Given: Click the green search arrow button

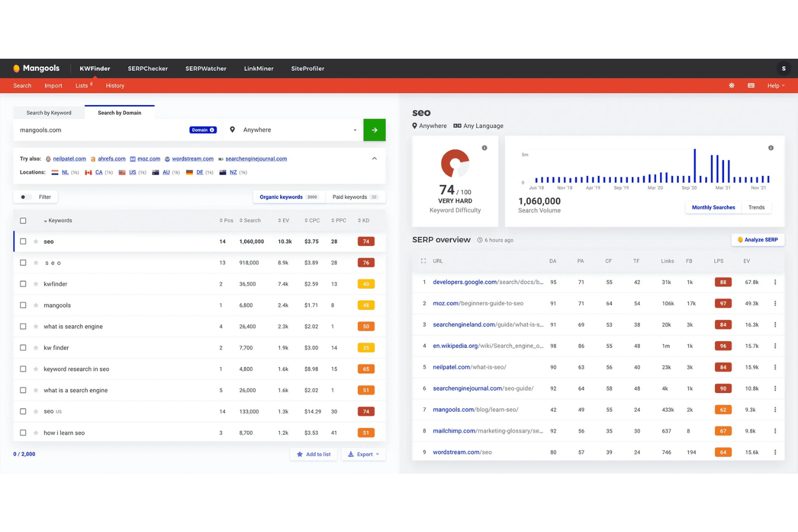Looking at the screenshot, I should 374,130.
